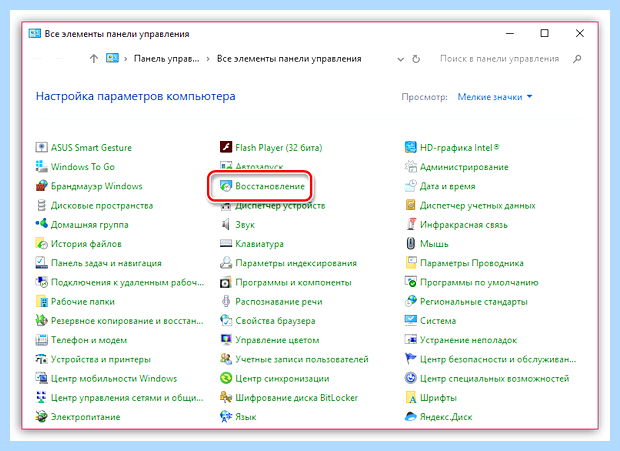The width and height of the screenshot is (620, 451).
Task: Open the Параметры индексирования link
Action: pos(296,263)
